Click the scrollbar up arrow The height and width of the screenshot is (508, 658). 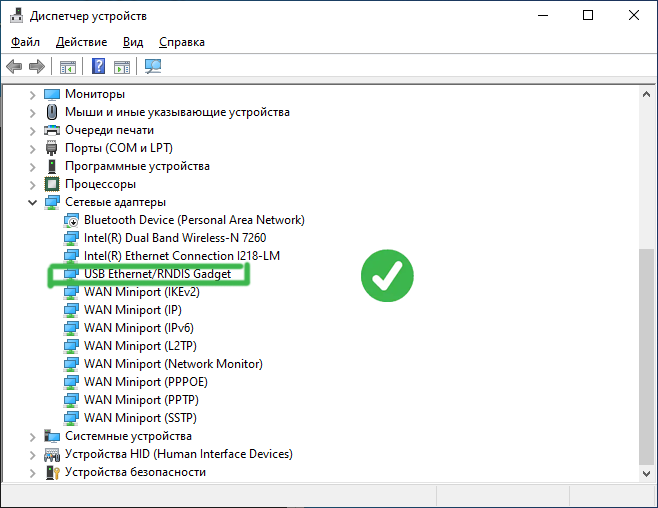coord(646,94)
